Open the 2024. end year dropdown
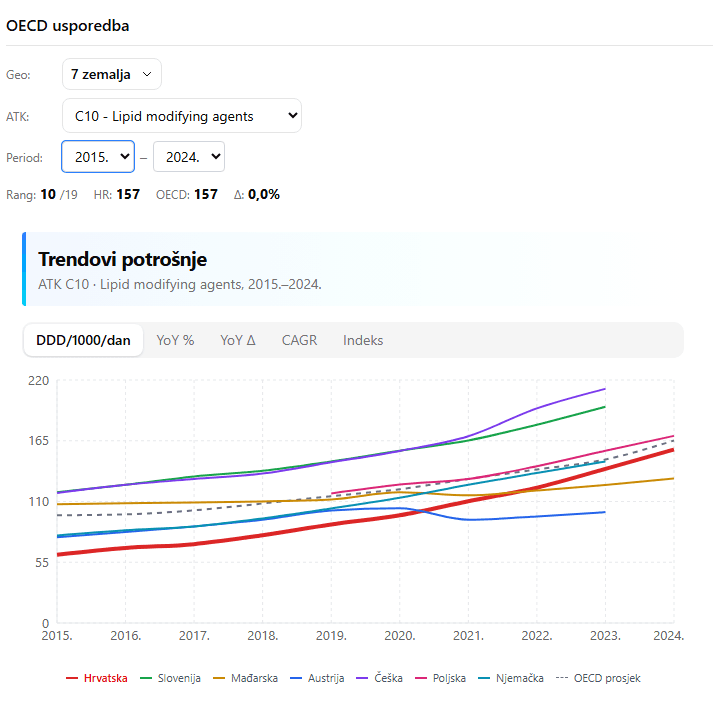Image resolution: width=713 pixels, height=712 pixels. tap(188, 157)
